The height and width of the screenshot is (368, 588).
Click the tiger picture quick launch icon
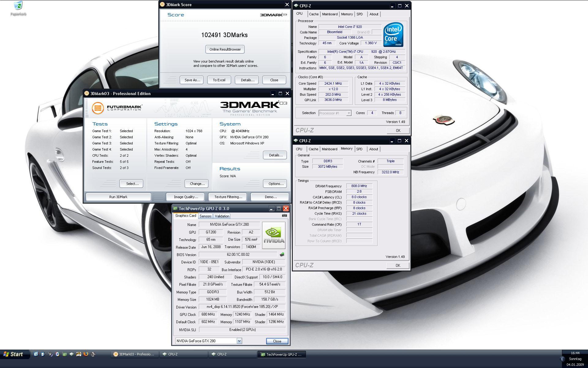[x=79, y=354]
